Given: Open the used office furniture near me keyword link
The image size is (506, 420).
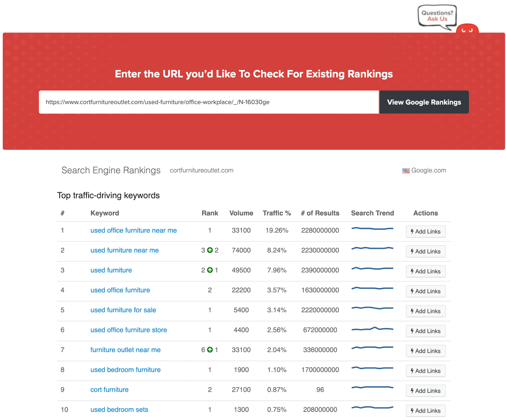Looking at the screenshot, I should (133, 230).
